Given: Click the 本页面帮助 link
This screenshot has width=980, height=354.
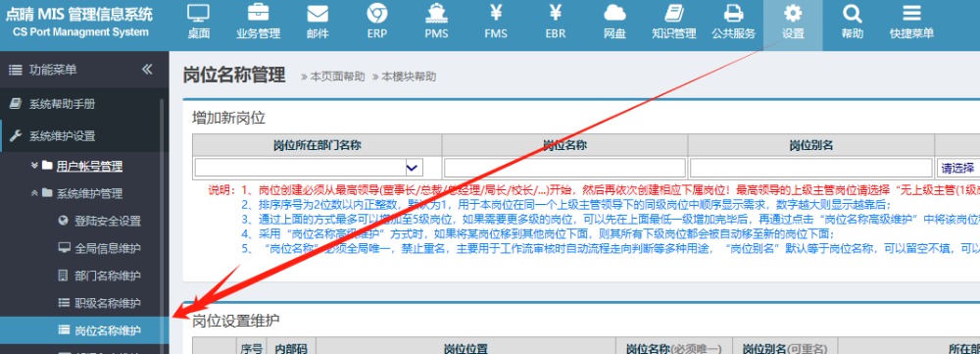Looking at the screenshot, I should point(333,76).
